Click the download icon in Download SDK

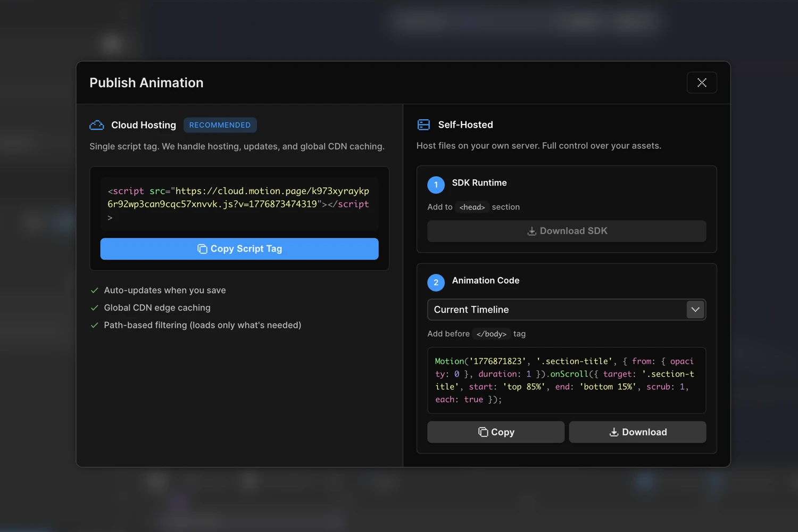(531, 231)
